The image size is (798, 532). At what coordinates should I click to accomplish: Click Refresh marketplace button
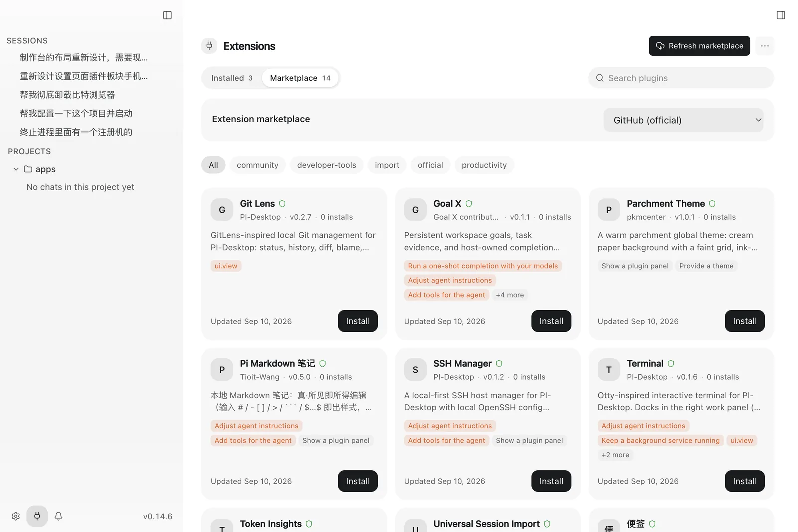699,46
